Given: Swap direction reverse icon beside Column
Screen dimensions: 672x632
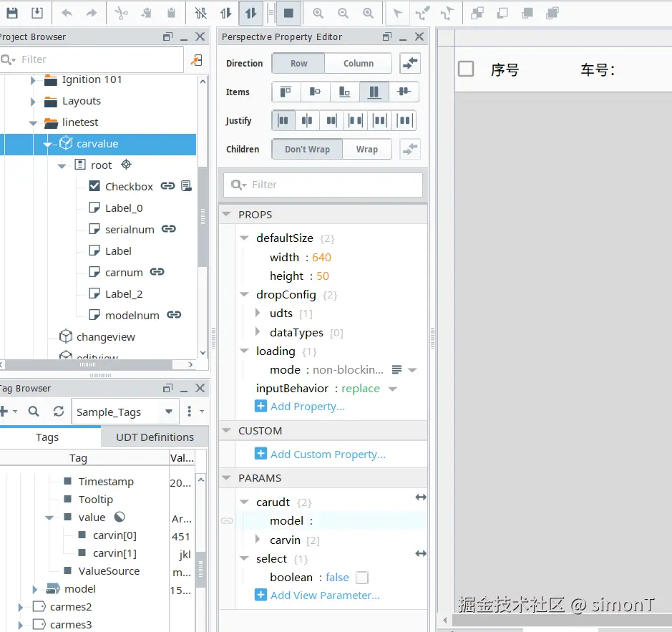Looking at the screenshot, I should pos(410,64).
